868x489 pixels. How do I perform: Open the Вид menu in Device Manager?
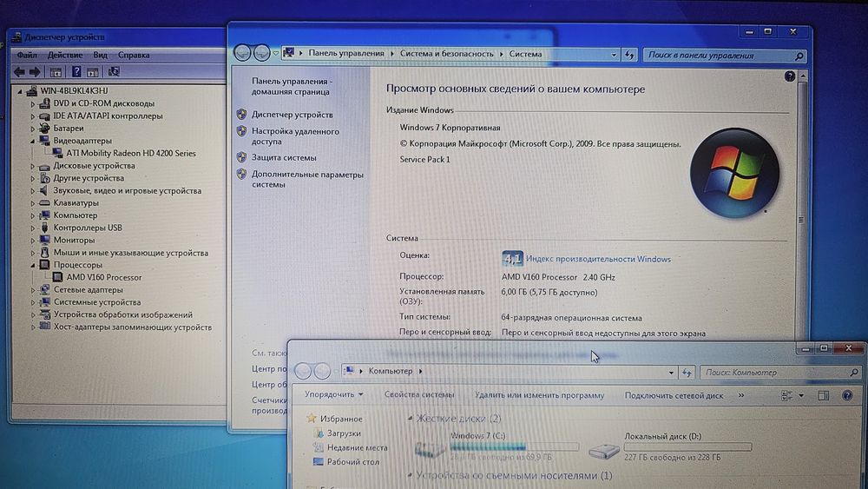pos(100,55)
